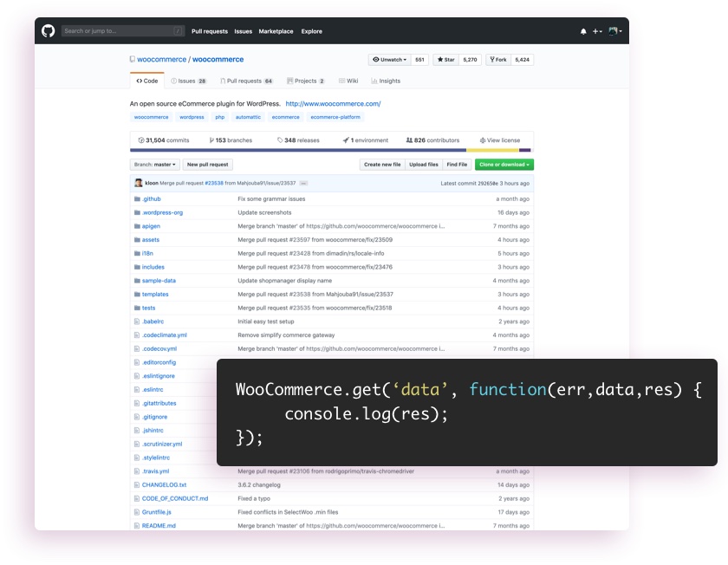Viewport: 728px width, 565px height.
Task: Star the woocommerce repository
Action: point(447,59)
